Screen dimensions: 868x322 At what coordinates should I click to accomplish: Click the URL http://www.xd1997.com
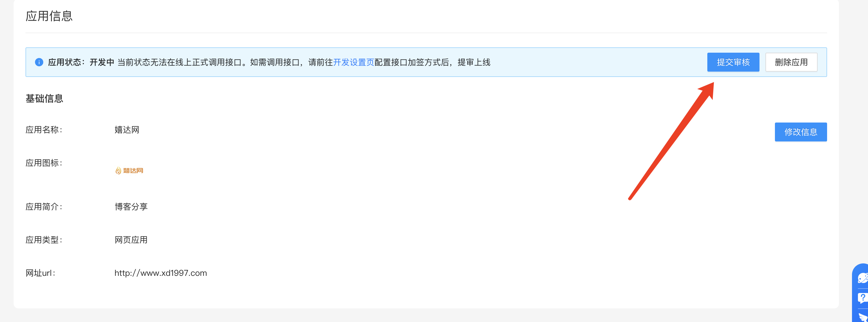pyautogui.click(x=160, y=273)
